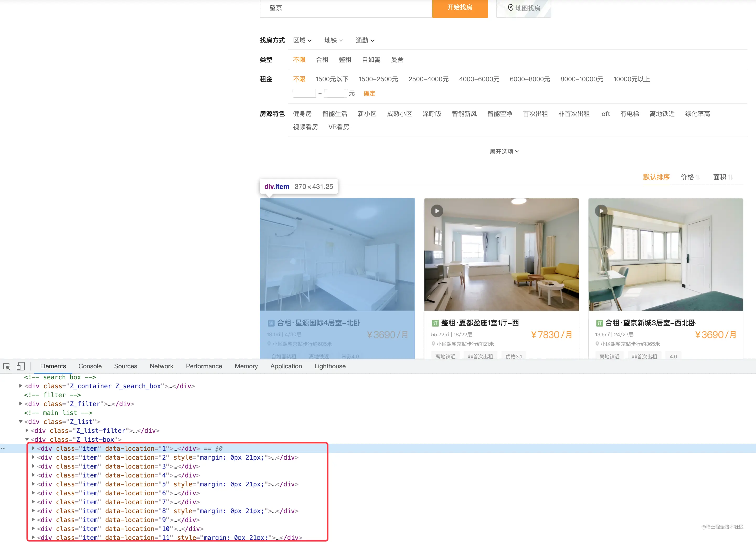Select the VR看房 feature filter
756x542 pixels.
click(339, 127)
